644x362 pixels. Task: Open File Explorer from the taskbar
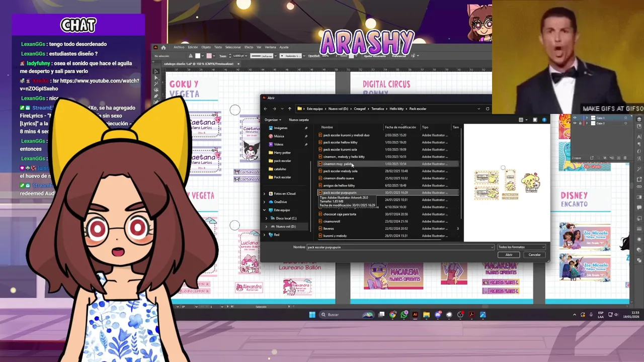click(x=426, y=315)
